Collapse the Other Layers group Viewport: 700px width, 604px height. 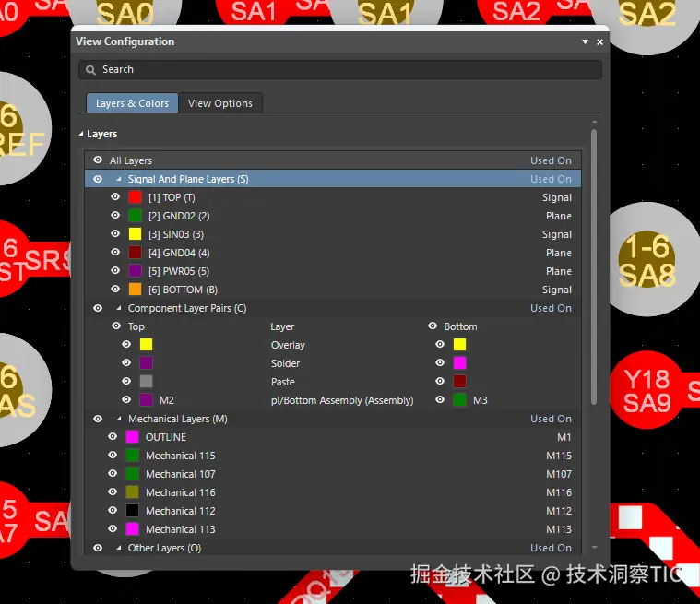pos(119,548)
